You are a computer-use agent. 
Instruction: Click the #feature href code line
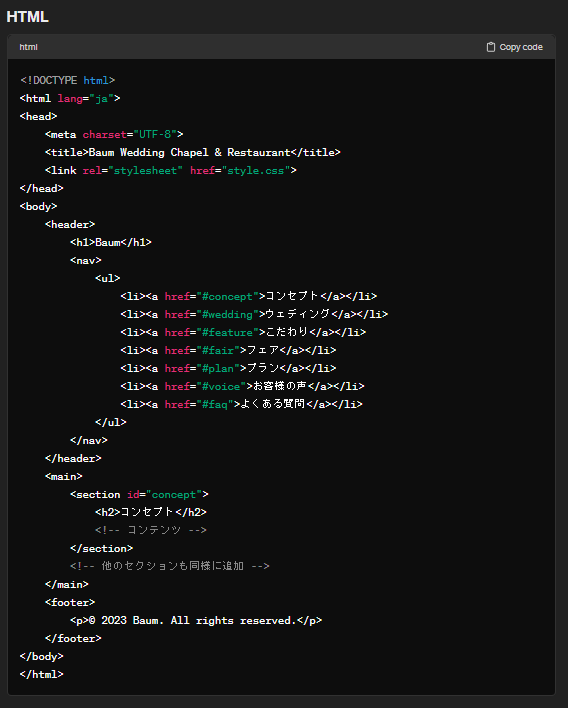click(x=243, y=332)
